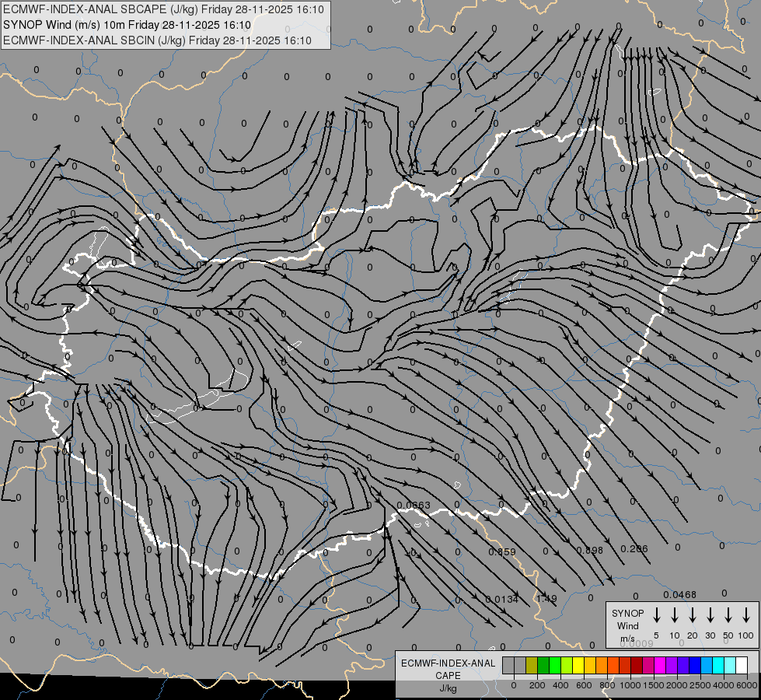Pick the dark green CAPE swatch at 200
761x700 pixels.
pos(543,665)
